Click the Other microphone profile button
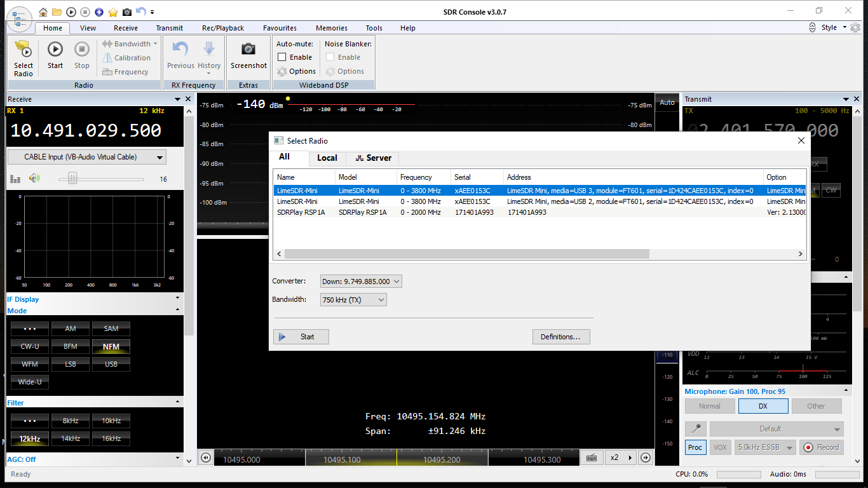The width and height of the screenshot is (868, 488). pyautogui.click(x=816, y=406)
